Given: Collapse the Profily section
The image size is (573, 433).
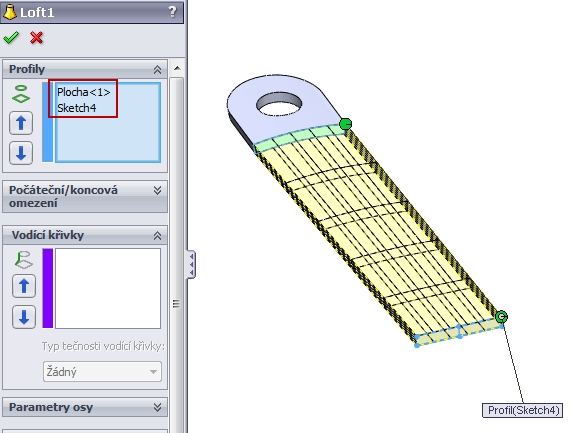Looking at the screenshot, I should click(158, 69).
